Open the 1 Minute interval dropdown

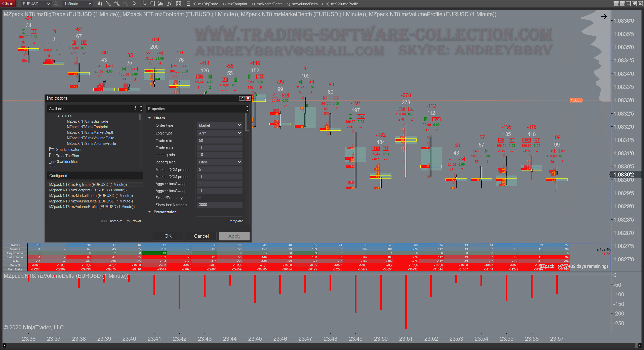77,4
